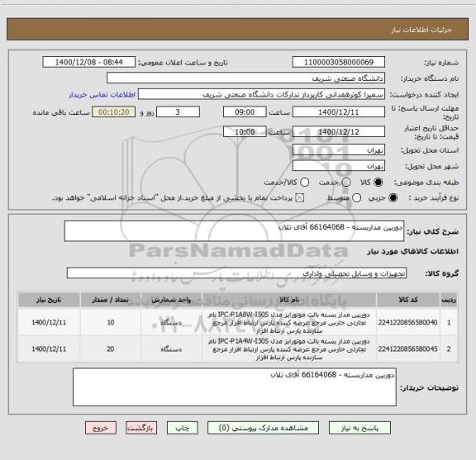Select the خدمت radio button

pos(346,183)
